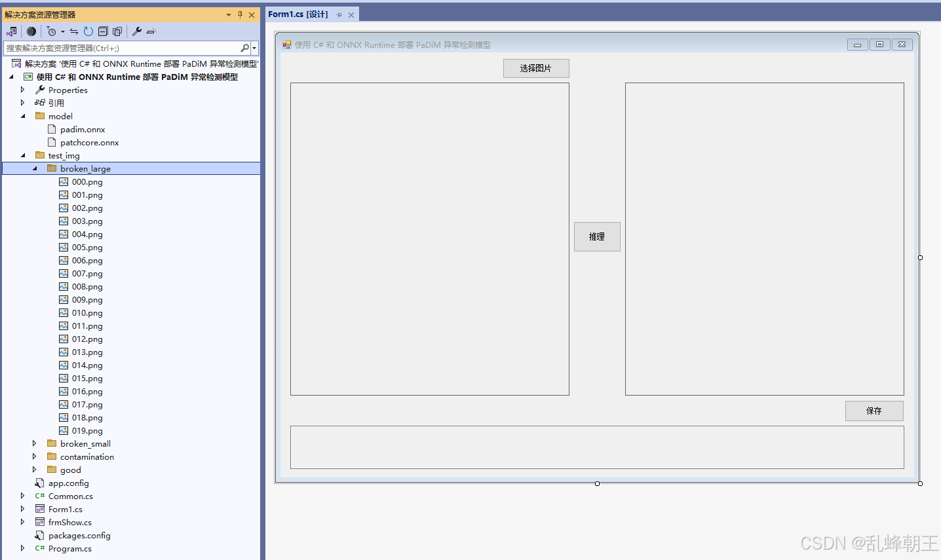This screenshot has height=560, width=941.
Task: Click the Form1.cs form icon
Action: tap(40, 509)
